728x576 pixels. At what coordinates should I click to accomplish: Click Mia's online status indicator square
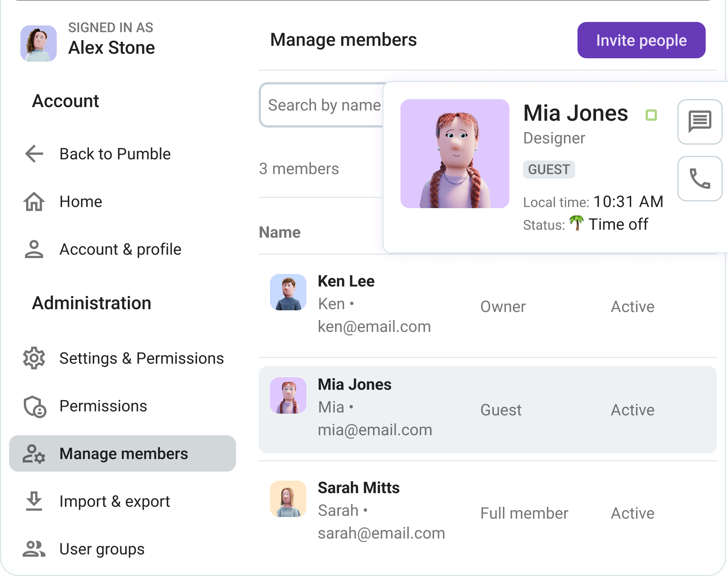[x=651, y=115]
